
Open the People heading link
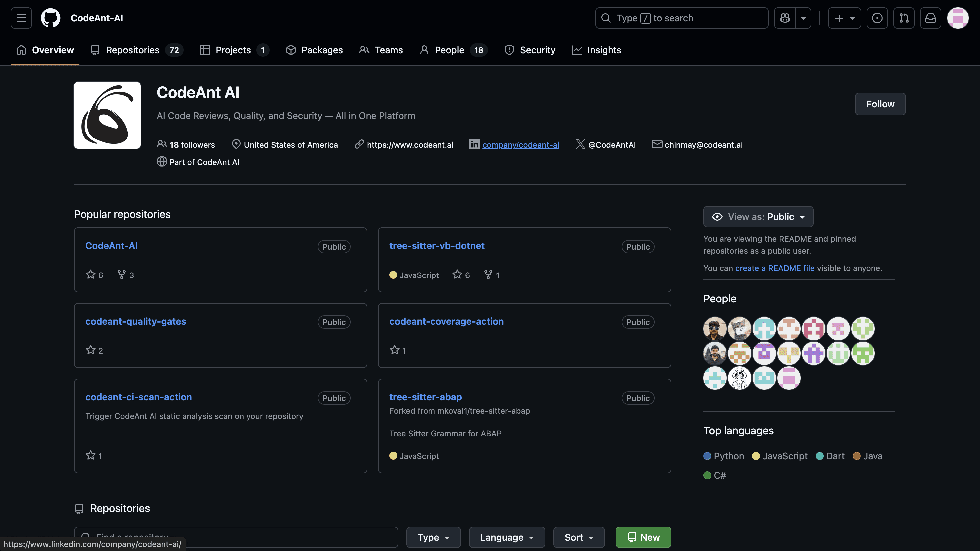(x=719, y=298)
